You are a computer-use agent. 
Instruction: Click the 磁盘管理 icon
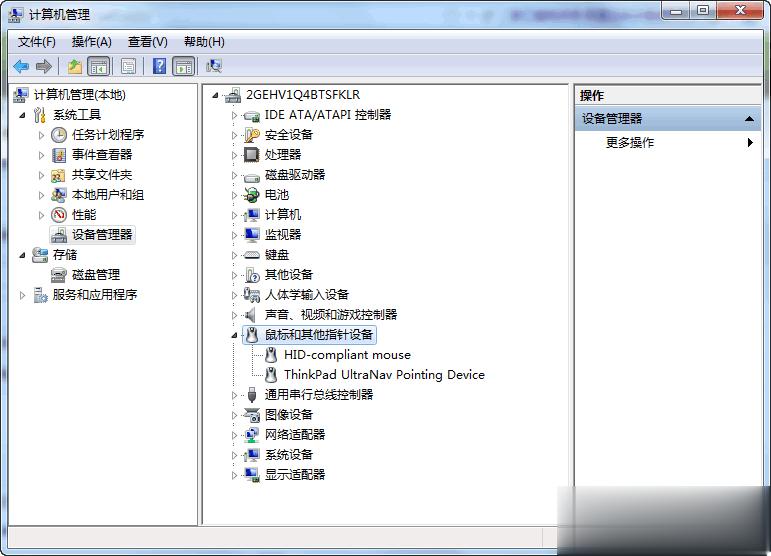(59, 275)
